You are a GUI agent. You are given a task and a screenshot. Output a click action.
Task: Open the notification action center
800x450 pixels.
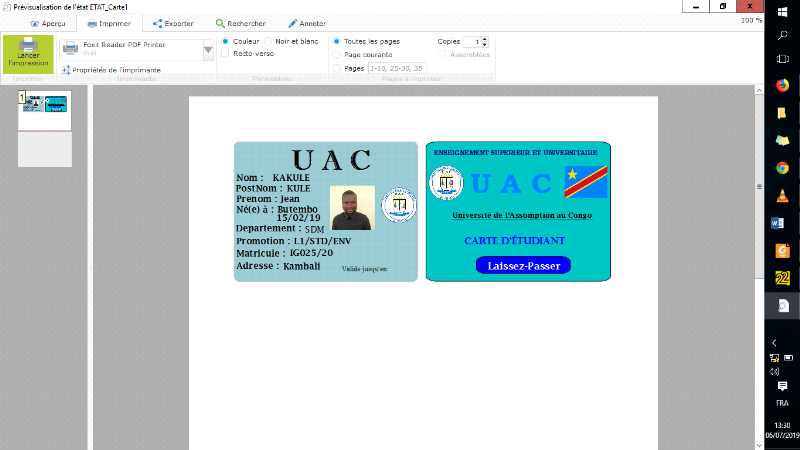click(782, 386)
